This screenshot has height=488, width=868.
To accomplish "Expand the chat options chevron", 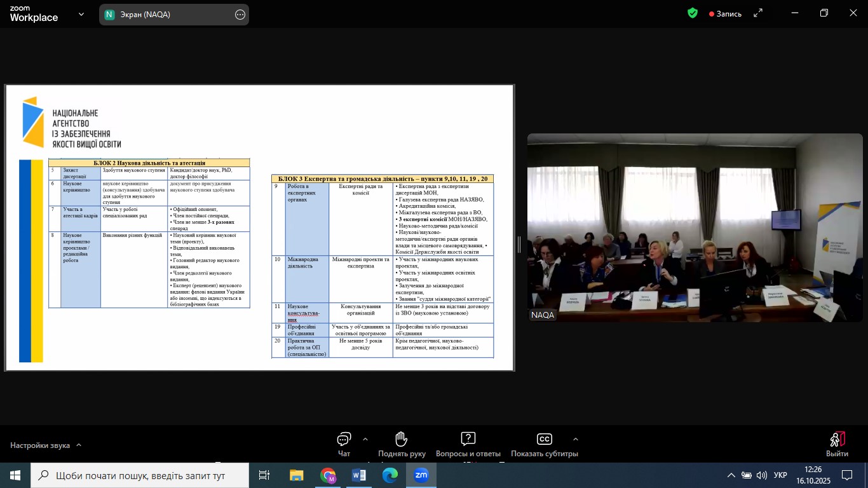I will click(365, 439).
